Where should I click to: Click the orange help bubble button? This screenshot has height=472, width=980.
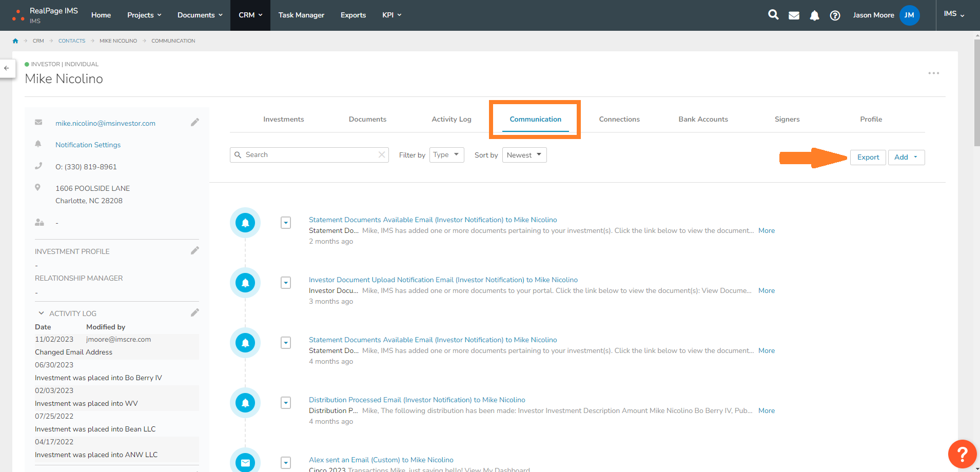tap(962, 454)
